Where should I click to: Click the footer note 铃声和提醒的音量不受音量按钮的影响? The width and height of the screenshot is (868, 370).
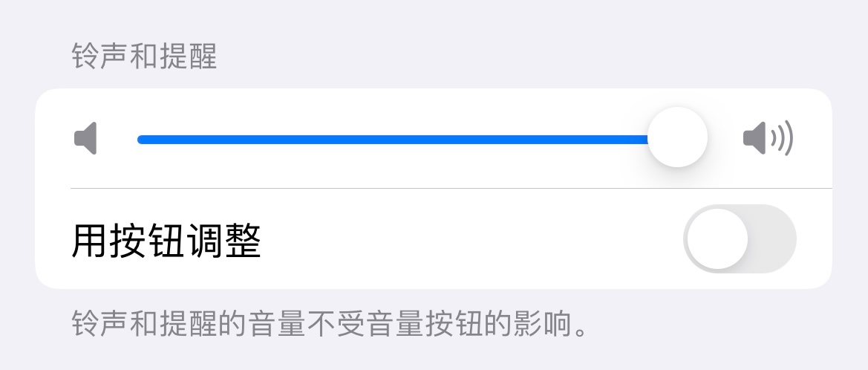coord(330,324)
